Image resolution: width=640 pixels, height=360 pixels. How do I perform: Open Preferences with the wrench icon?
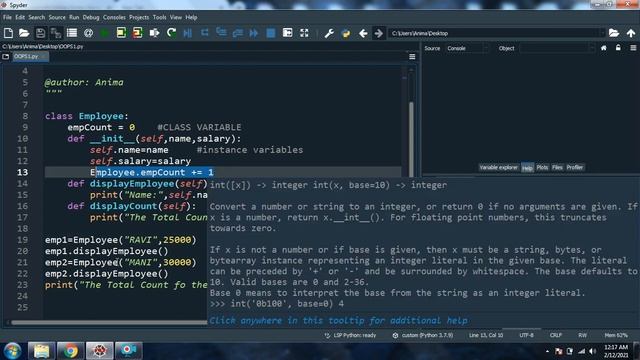tap(329, 33)
